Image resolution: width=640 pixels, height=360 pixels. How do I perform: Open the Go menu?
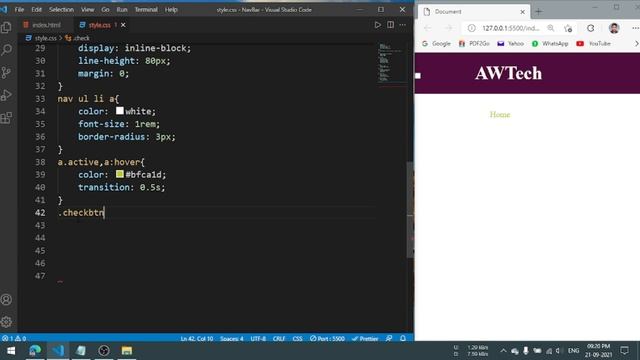pos(105,9)
